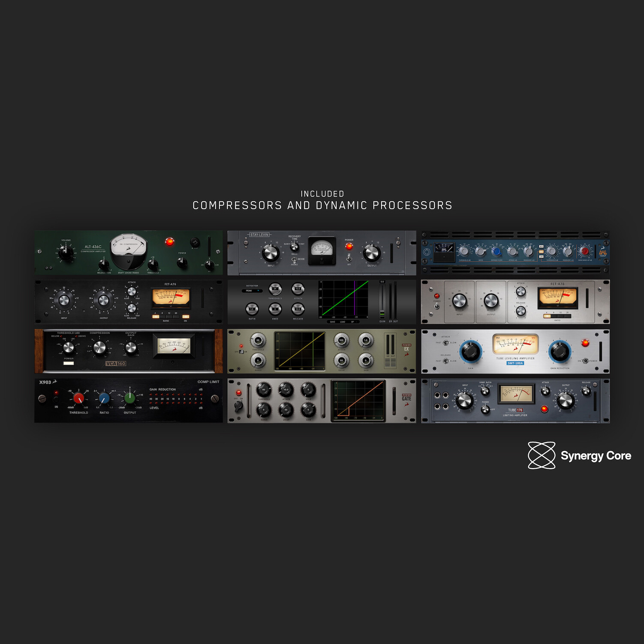The width and height of the screenshot is (644, 644).
Task: Toggle the VCA 160 Power button
Action: pos(69,363)
